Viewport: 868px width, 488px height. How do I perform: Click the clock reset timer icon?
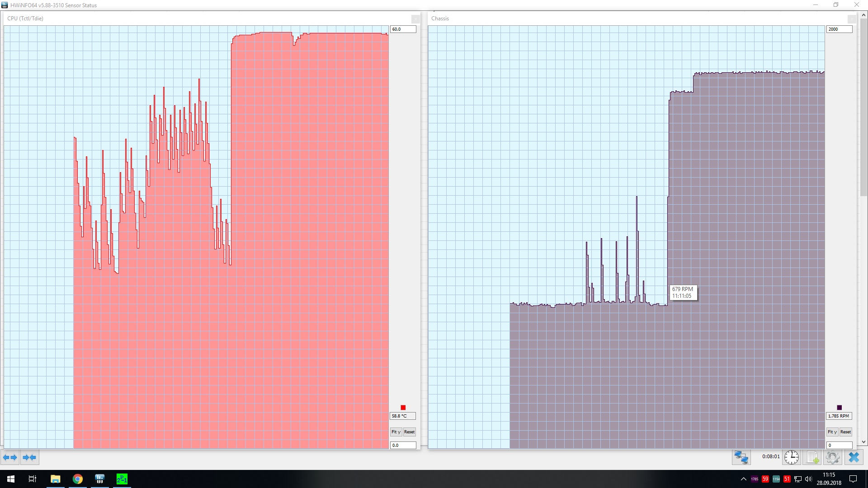coord(791,457)
